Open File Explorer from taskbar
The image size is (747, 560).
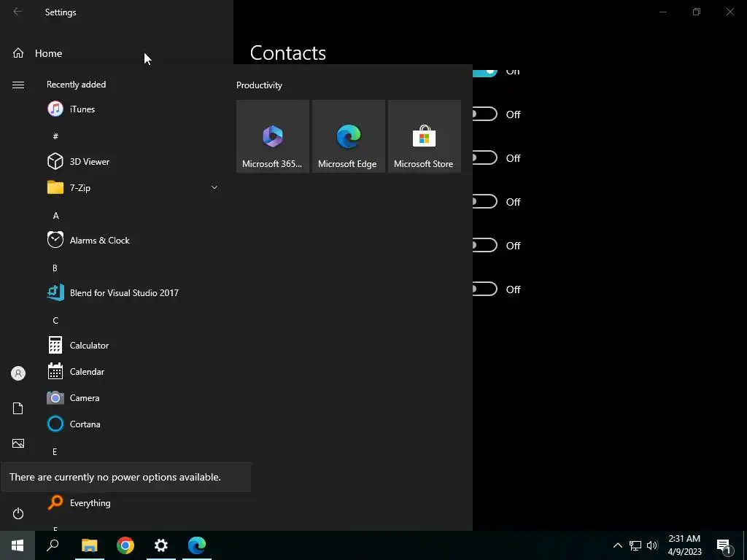[x=89, y=545]
